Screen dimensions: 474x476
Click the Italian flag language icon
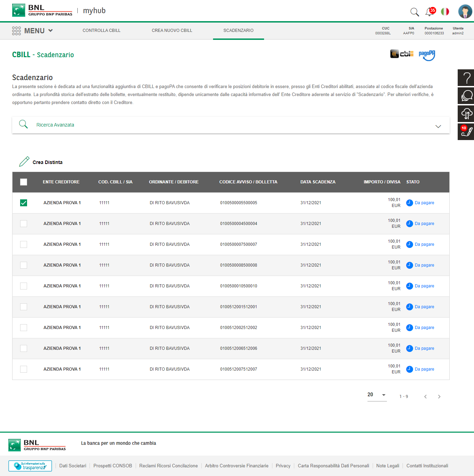point(445,12)
